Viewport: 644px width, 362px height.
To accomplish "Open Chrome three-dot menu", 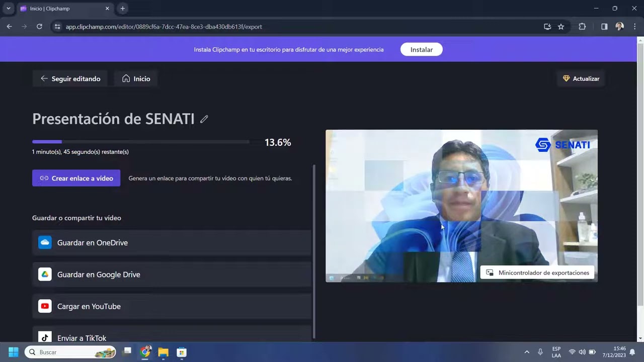I will (x=634, y=27).
